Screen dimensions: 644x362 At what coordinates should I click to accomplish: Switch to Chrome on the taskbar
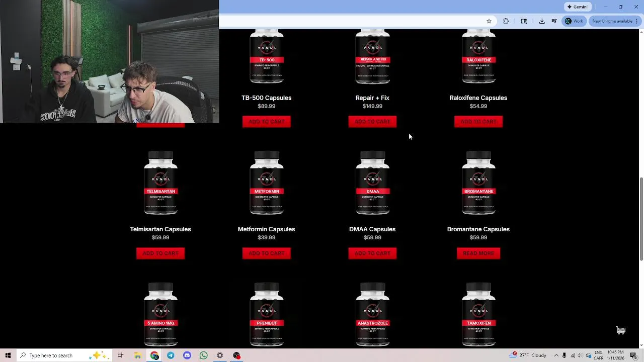click(154, 355)
